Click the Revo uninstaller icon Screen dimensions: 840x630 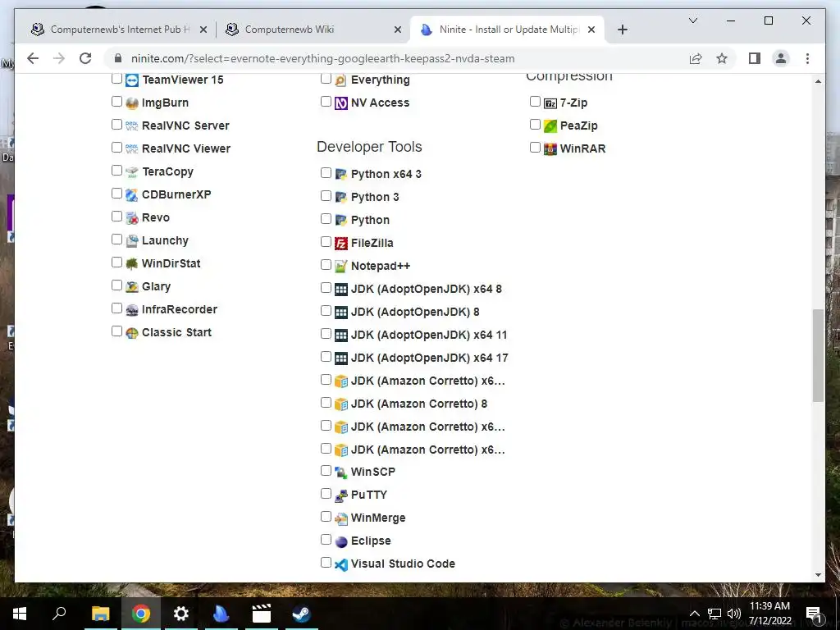click(132, 218)
